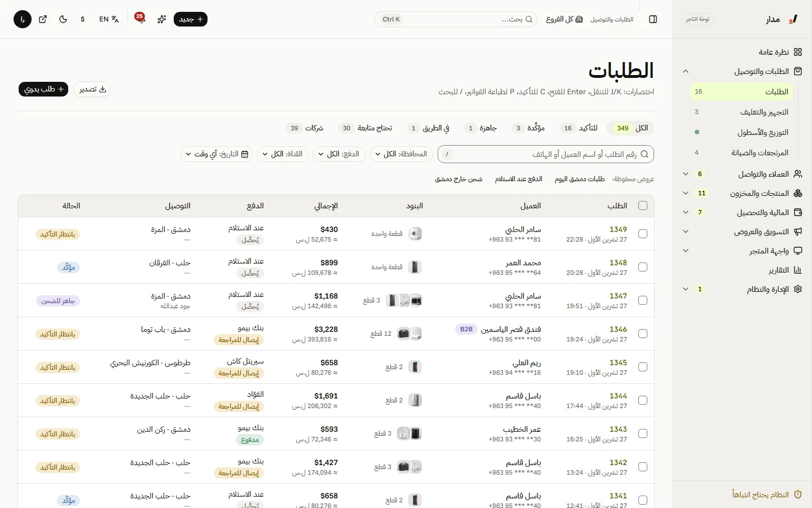This screenshot has height=508, width=812.
Task: Open المرتجعات والصيانة sidebar item
Action: tap(741, 152)
